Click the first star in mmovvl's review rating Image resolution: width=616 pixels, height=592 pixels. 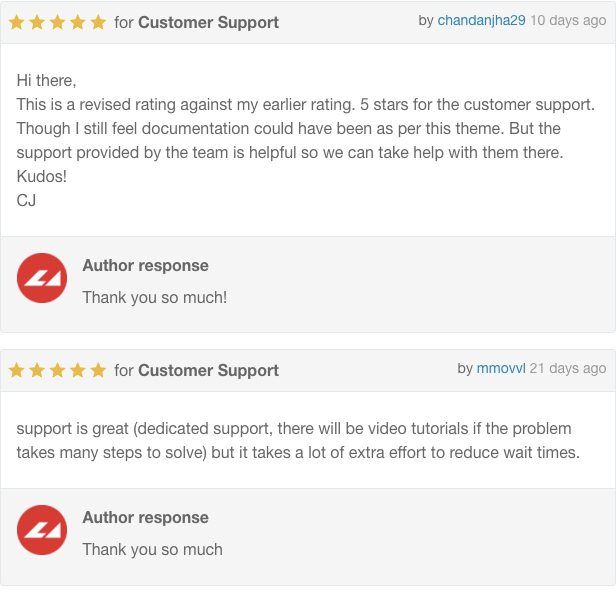17,370
